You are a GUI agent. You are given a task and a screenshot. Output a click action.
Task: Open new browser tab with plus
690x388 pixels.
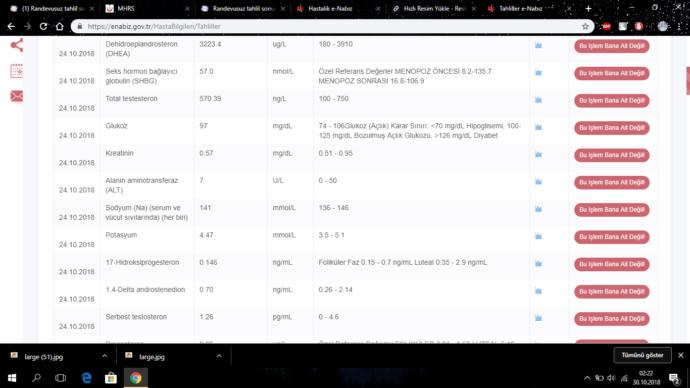(588, 8)
